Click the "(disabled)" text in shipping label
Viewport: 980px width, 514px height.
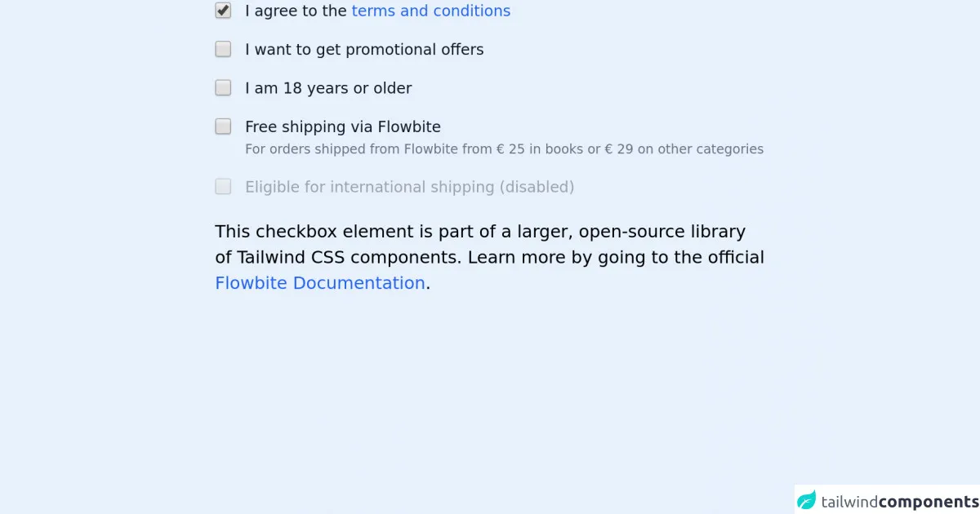[537, 187]
